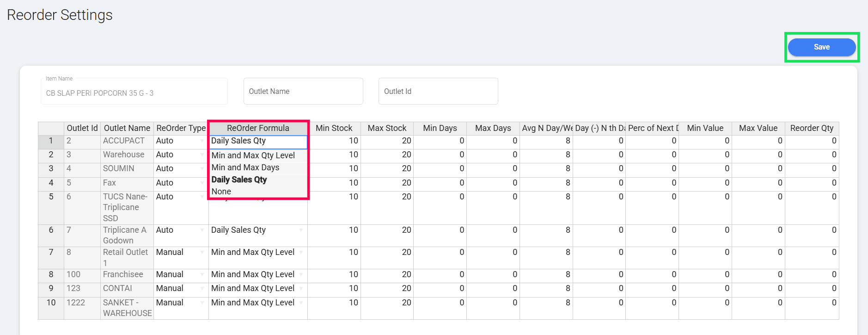This screenshot has width=868, height=335.
Task: Click the blue Save button
Action: 821,47
